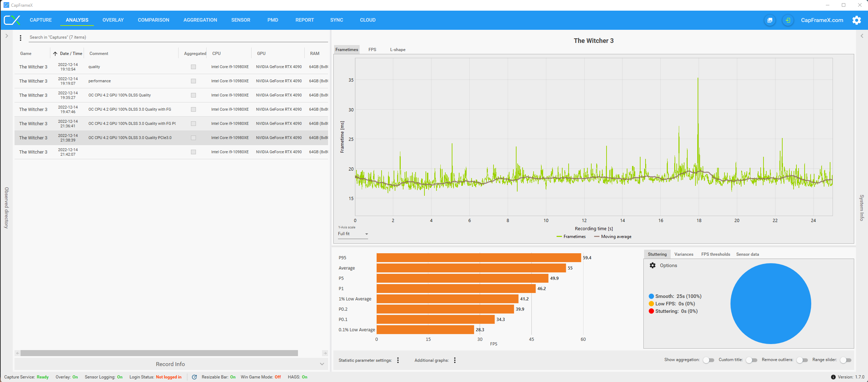Select the Stuttering tab
Viewport: 868px width, 382px height.
(657, 254)
